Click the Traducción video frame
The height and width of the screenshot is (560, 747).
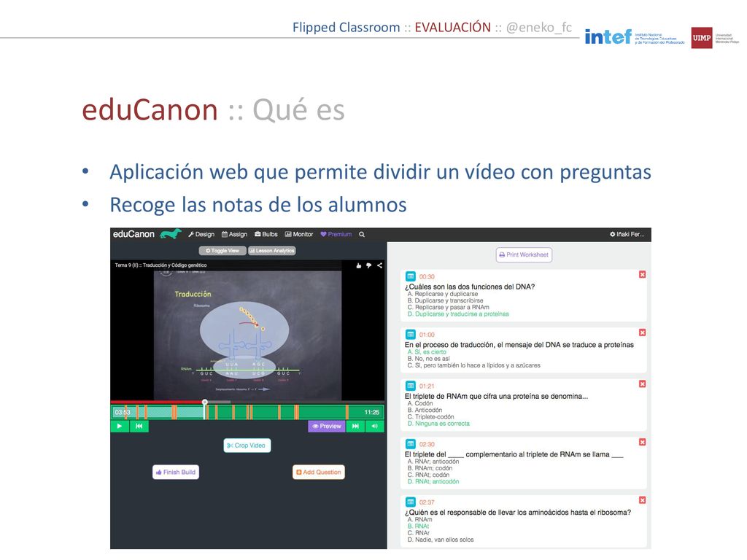click(247, 335)
